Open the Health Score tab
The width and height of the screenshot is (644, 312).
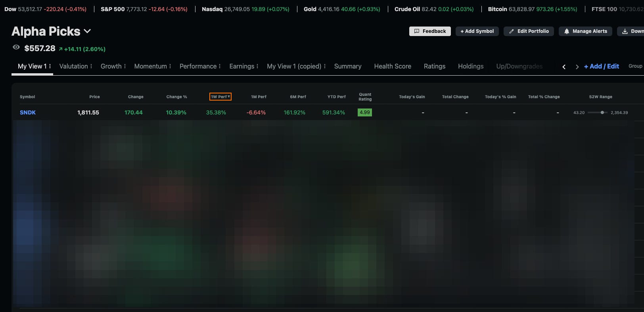point(393,66)
